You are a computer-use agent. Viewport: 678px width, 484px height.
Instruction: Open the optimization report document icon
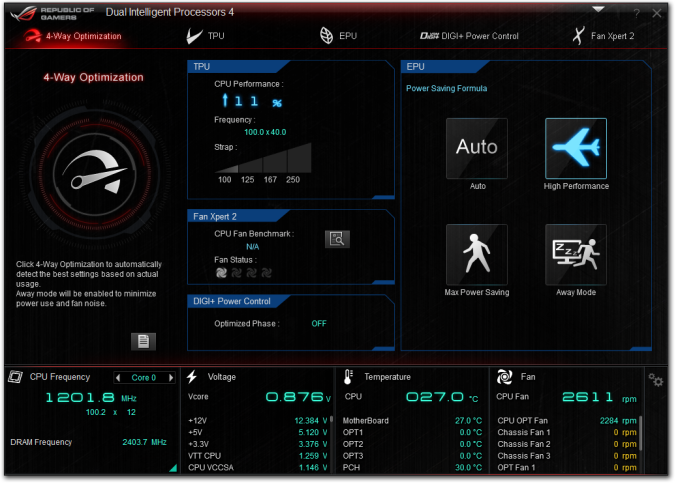143,341
